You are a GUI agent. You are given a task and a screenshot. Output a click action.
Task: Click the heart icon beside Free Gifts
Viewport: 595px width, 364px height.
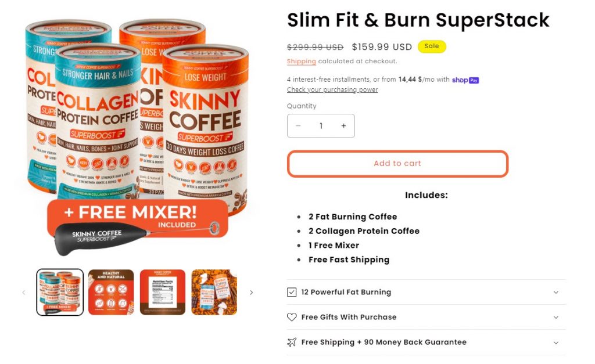coord(292,317)
